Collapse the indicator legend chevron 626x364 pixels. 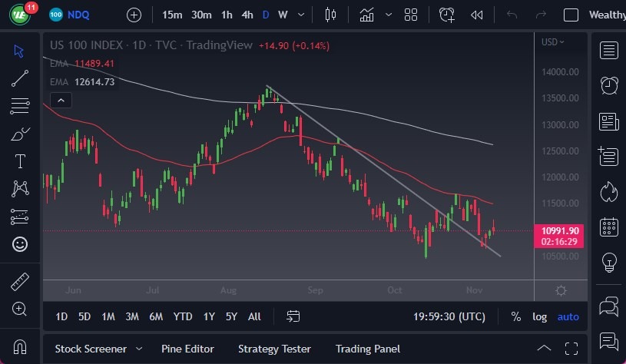(60, 100)
